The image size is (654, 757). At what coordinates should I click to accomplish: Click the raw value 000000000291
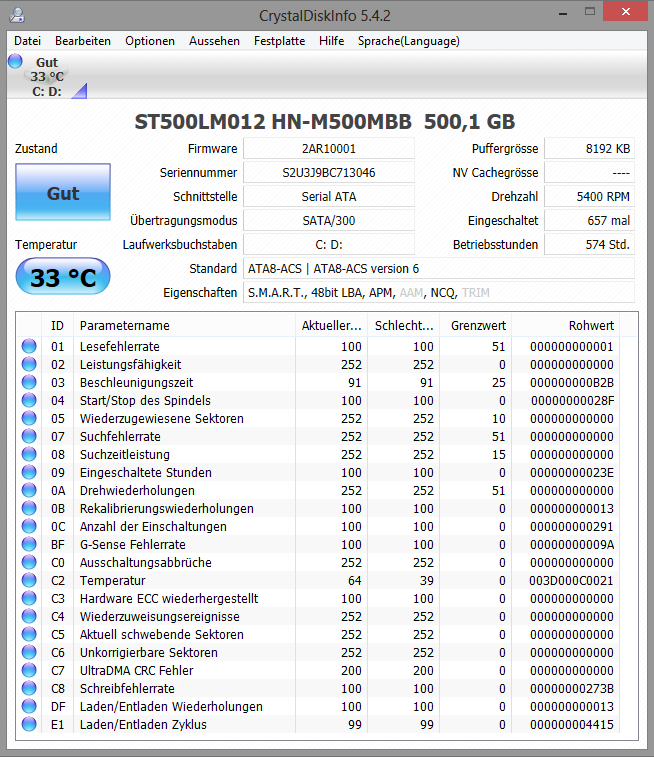[571, 526]
